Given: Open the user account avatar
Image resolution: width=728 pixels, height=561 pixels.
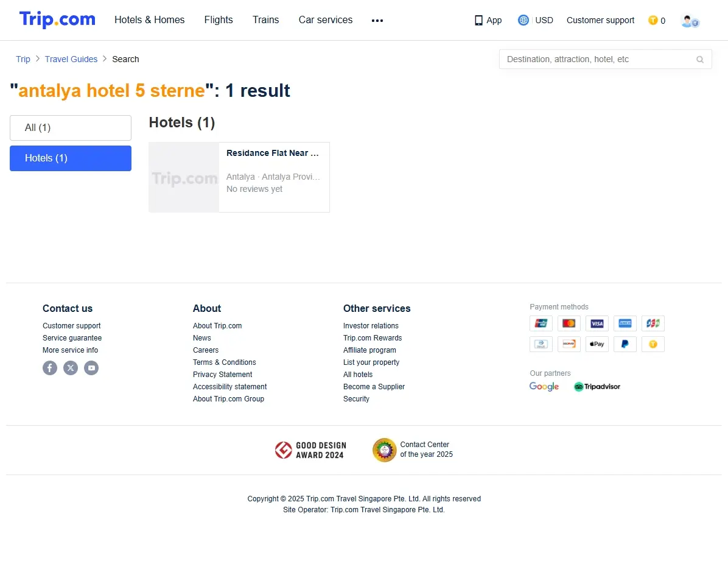Looking at the screenshot, I should [x=690, y=21].
